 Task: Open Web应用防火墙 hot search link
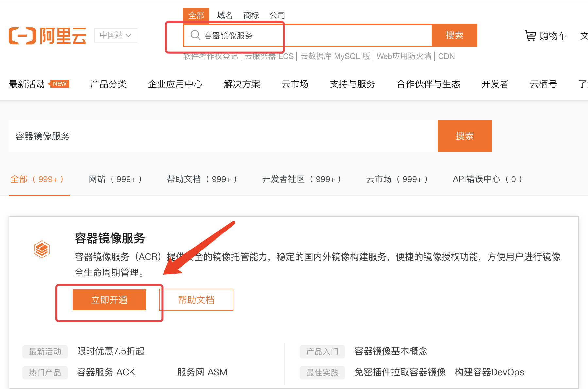click(x=404, y=56)
